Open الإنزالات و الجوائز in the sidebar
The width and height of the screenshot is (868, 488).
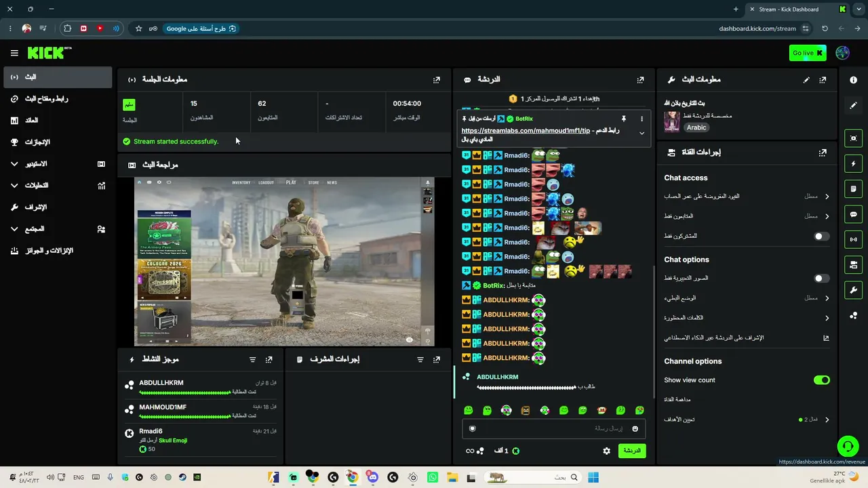[x=58, y=251]
